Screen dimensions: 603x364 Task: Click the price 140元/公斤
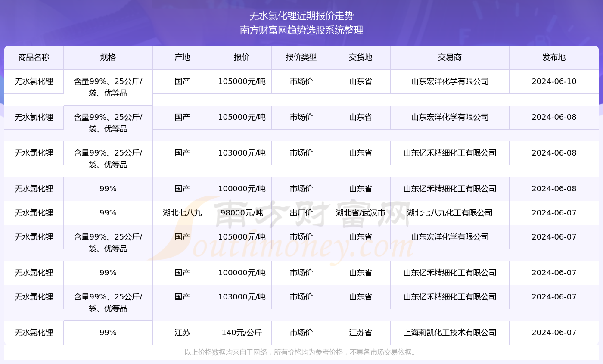pos(242,333)
